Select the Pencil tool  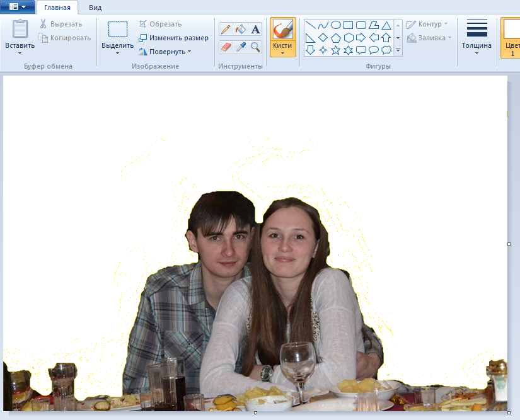226,29
